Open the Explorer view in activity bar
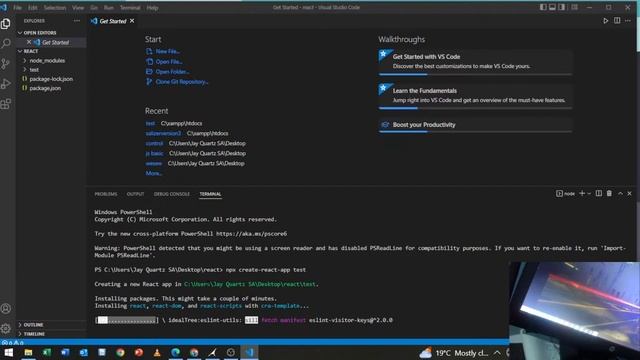Viewport: 640px width, 360px height. coord(6,24)
